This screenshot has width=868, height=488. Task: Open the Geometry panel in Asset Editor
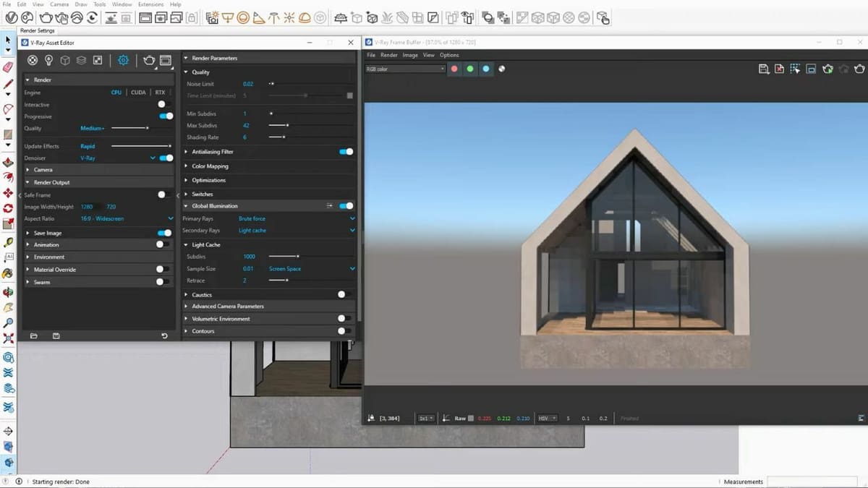point(64,60)
